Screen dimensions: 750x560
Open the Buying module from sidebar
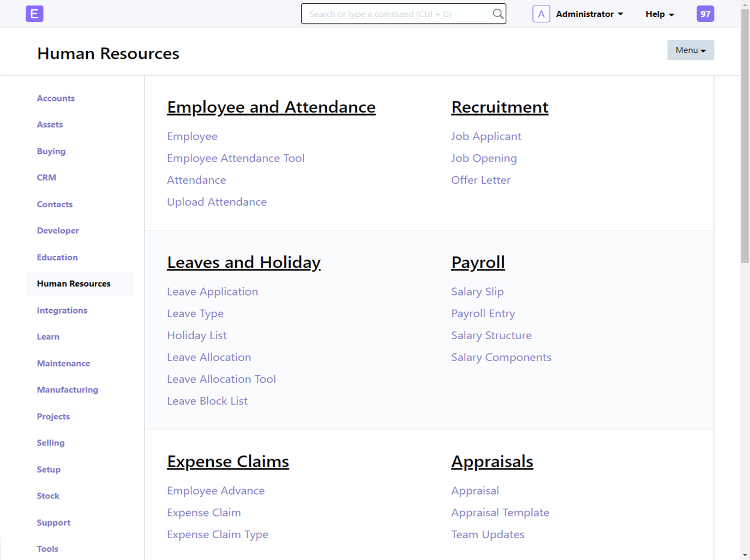tap(51, 151)
